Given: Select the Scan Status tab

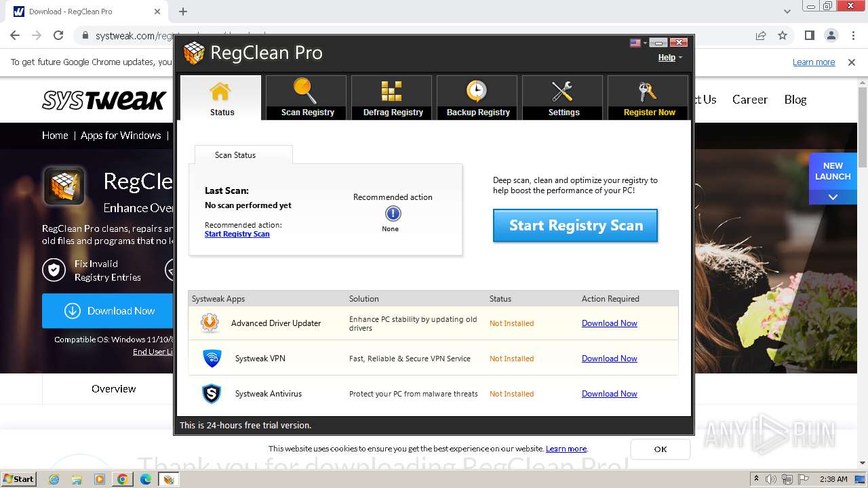Looking at the screenshot, I should pos(243,155).
